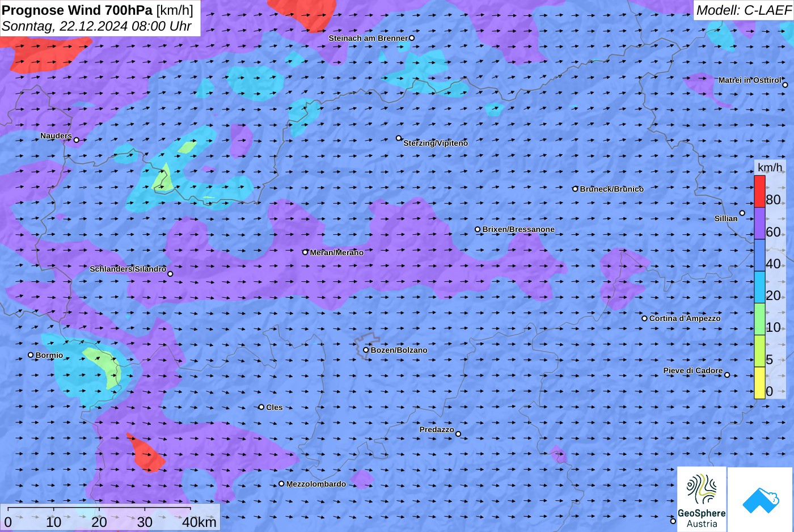This screenshot has height=532, width=794.
Task: Click the blue cloud arrow logo
Action: pyautogui.click(x=761, y=500)
